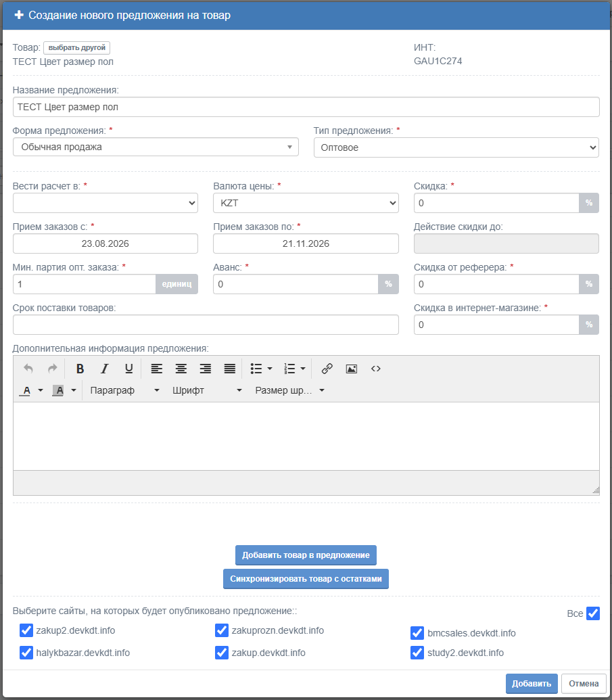The height and width of the screenshot is (700, 612).
Task: Uncheck the halykbazar.devkdt.info site
Action: [26, 653]
